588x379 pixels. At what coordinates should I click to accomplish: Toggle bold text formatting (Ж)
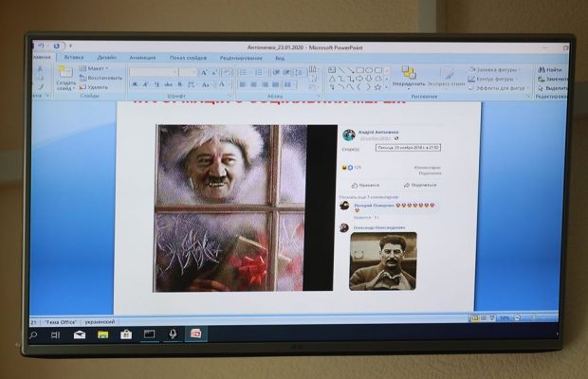tap(134, 85)
